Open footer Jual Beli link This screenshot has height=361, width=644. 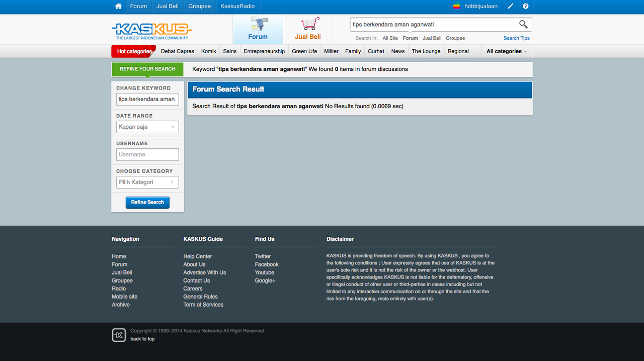pos(122,273)
